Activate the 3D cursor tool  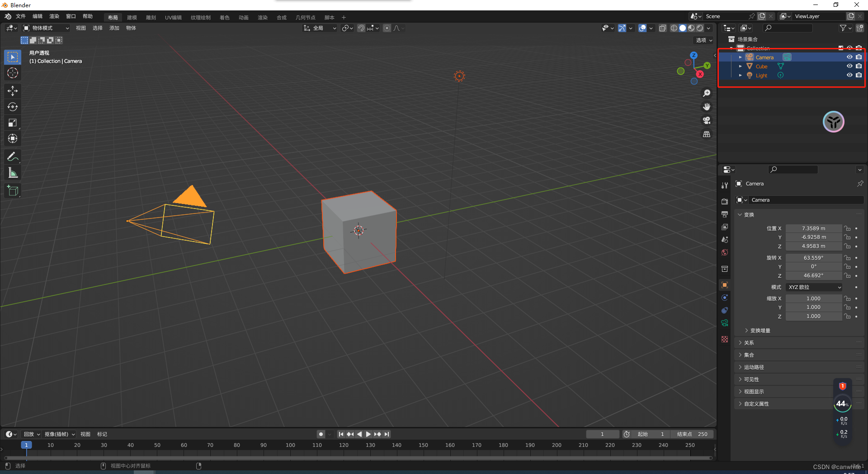13,73
